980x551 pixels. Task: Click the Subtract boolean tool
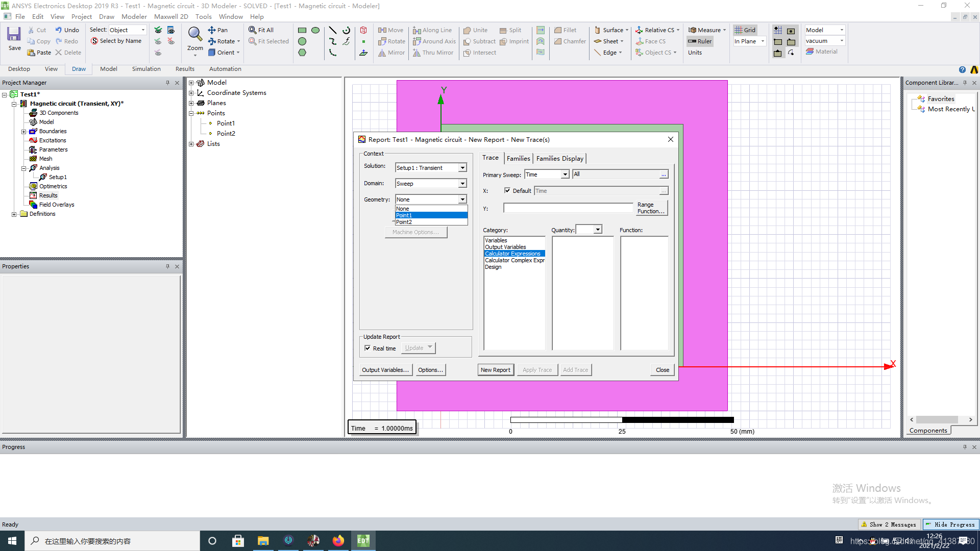tap(479, 41)
